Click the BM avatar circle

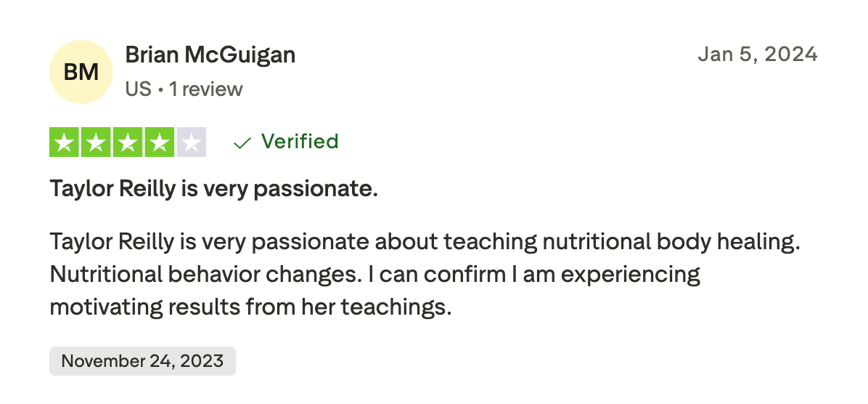click(x=81, y=71)
